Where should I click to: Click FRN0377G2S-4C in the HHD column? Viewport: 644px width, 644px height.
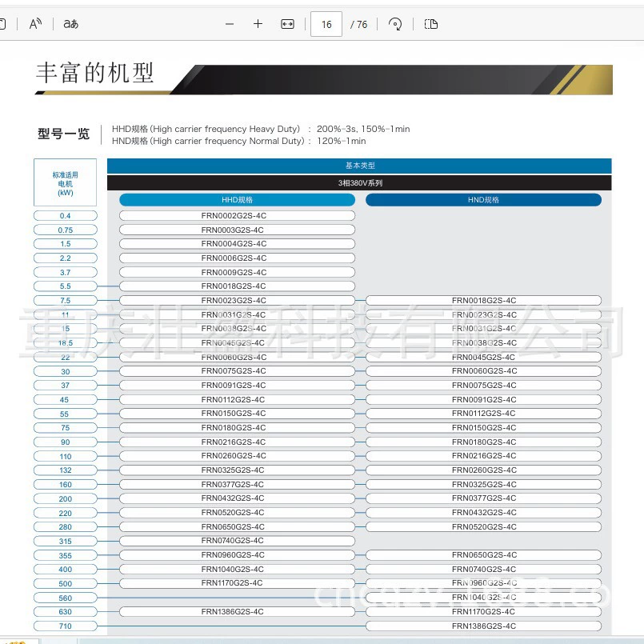coord(237,485)
